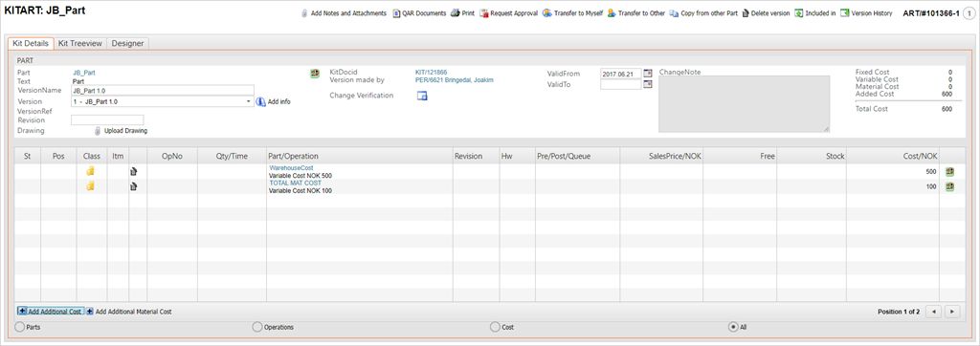Click the Stock column header

click(812, 156)
